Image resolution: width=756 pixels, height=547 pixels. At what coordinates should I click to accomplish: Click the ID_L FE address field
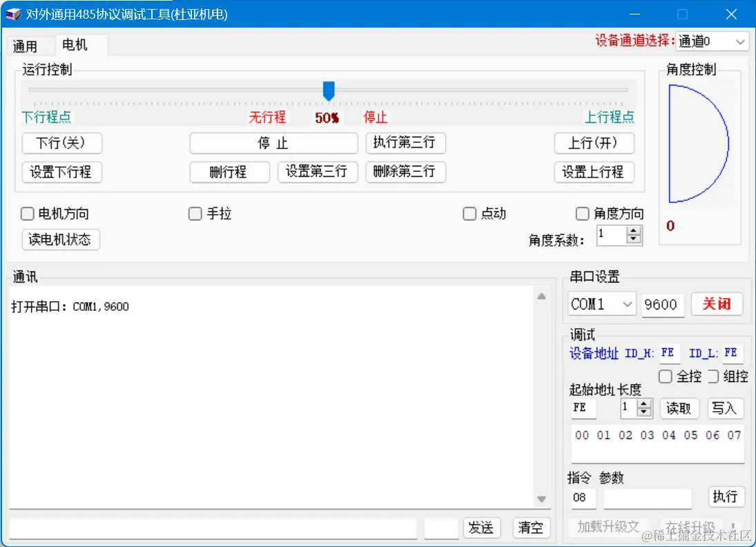click(x=733, y=353)
